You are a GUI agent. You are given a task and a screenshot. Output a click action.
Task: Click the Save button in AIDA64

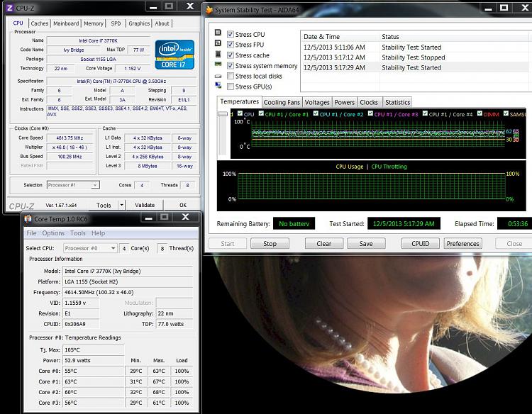click(x=366, y=243)
